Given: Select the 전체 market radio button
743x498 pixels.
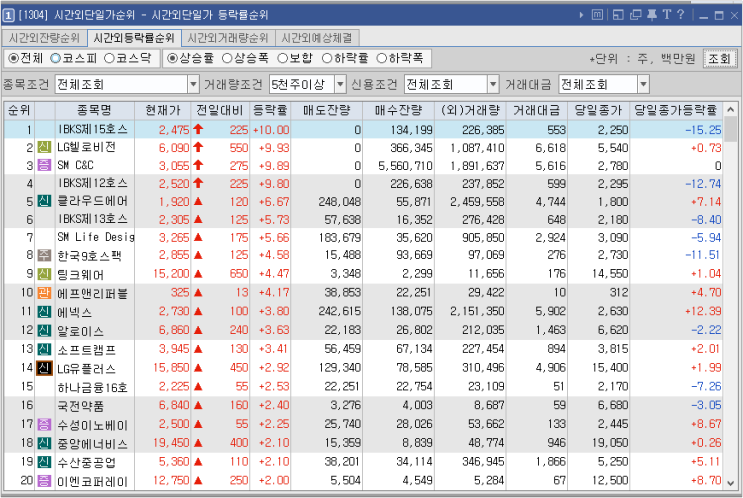Looking at the screenshot, I should [14, 58].
